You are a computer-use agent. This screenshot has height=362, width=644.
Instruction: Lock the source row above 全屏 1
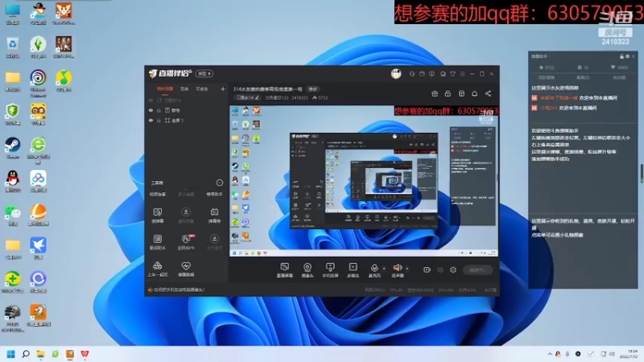[159, 110]
